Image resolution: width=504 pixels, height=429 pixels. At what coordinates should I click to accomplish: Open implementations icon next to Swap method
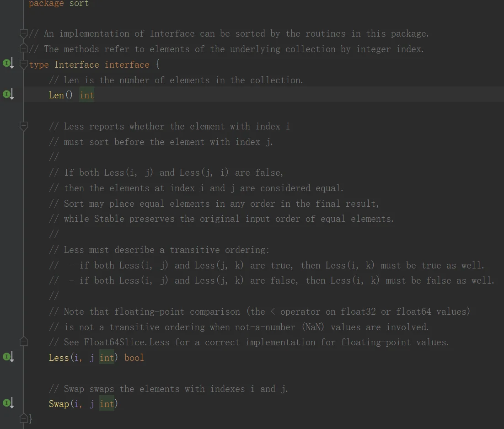click(x=9, y=403)
